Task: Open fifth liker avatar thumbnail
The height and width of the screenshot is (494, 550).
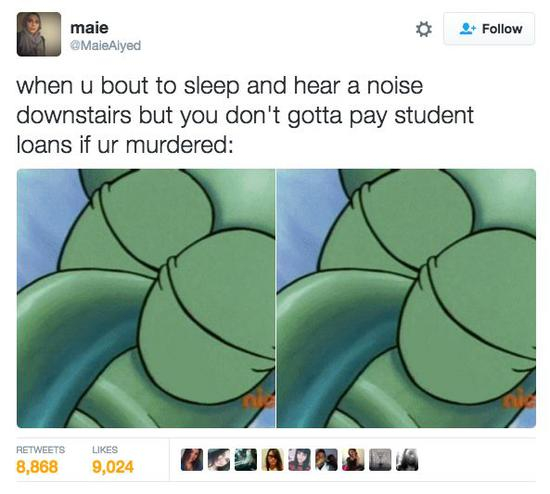Action: (300, 460)
